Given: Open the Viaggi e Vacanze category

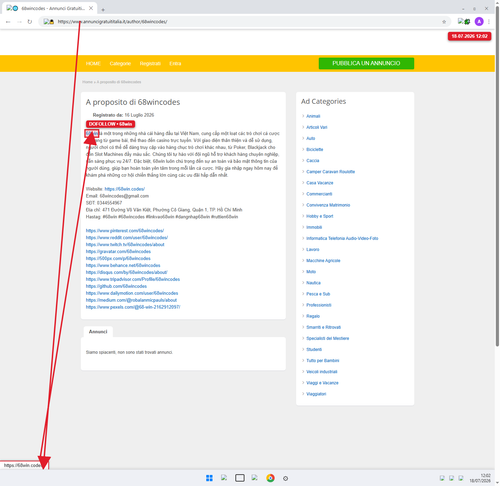Looking at the screenshot, I should click(x=322, y=383).
